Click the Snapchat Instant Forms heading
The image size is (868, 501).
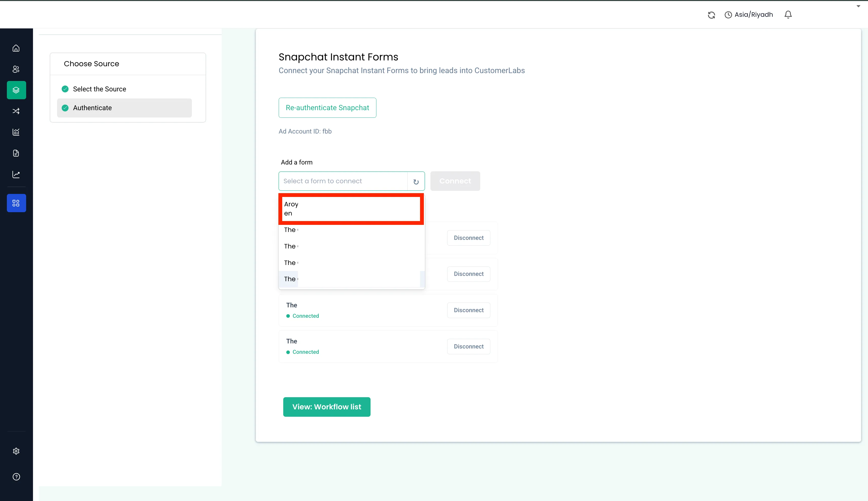338,57
